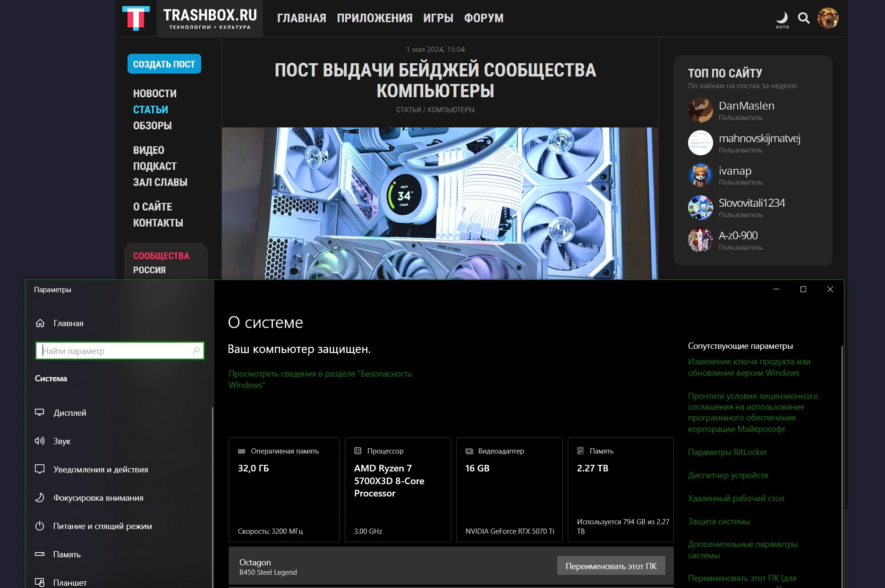Open the user profile avatar

point(828,18)
